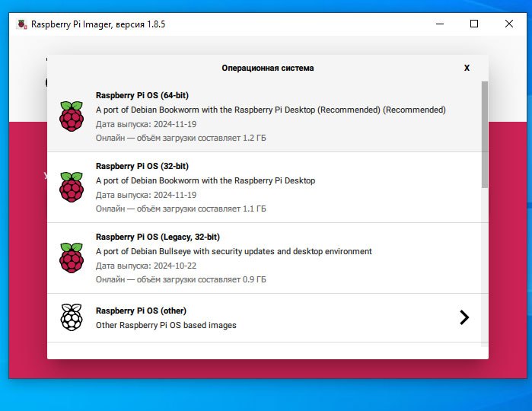Image resolution: width=532 pixels, height=411 pixels.
Task: Click 'Other Raspberry Pi OS based images' text
Action: (166, 325)
